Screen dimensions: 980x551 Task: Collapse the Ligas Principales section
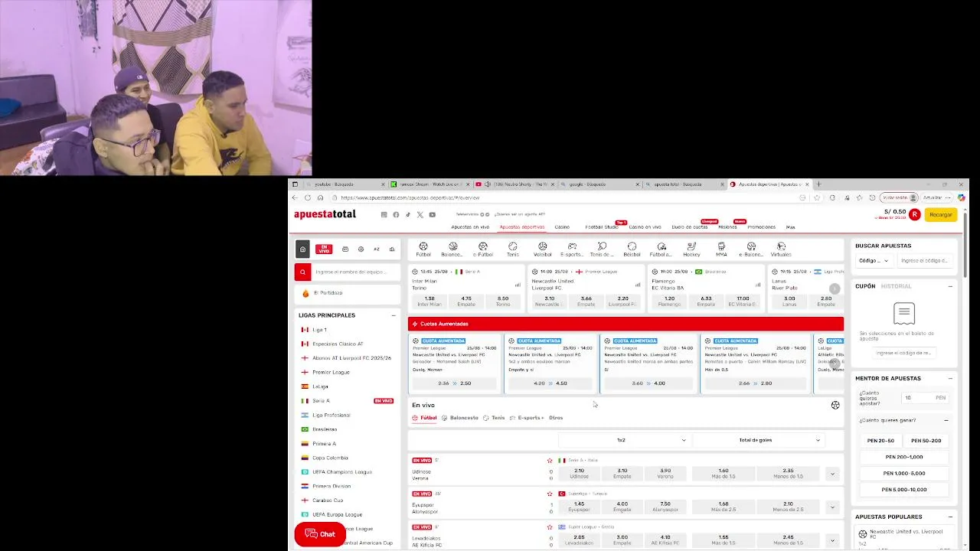[394, 315]
